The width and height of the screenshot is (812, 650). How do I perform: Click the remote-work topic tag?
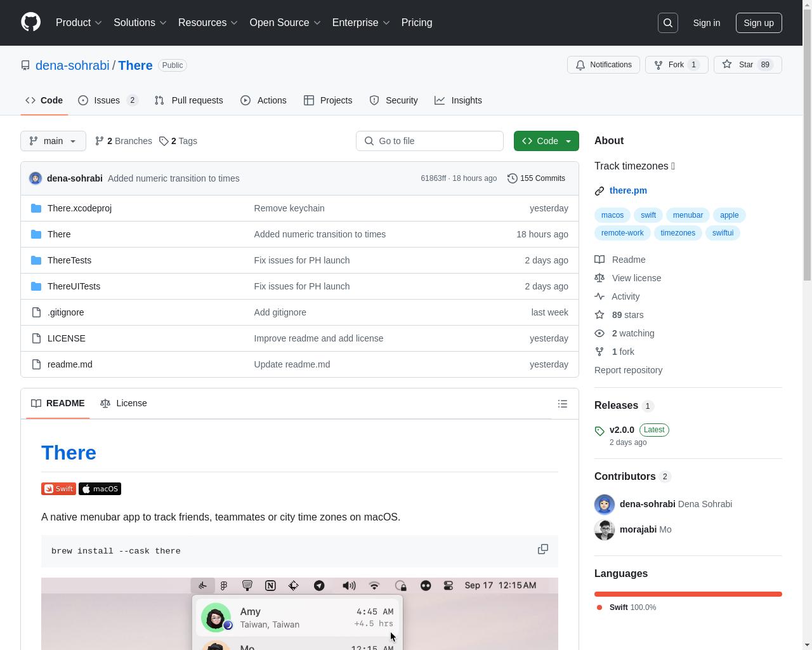(x=622, y=233)
